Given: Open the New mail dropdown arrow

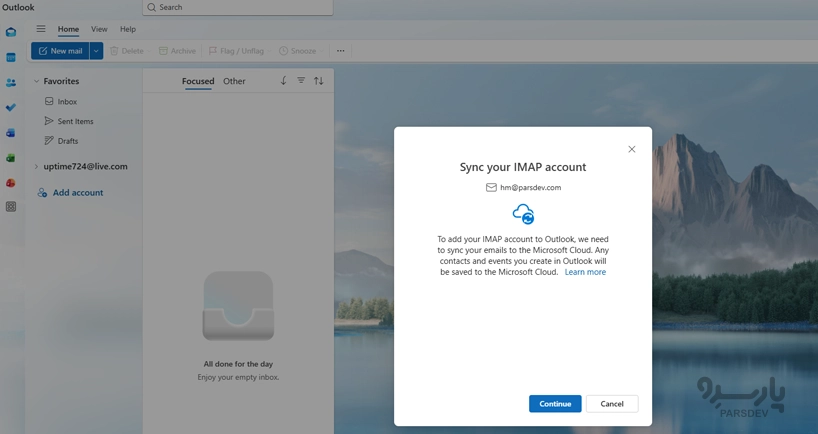Looking at the screenshot, I should 96,51.
